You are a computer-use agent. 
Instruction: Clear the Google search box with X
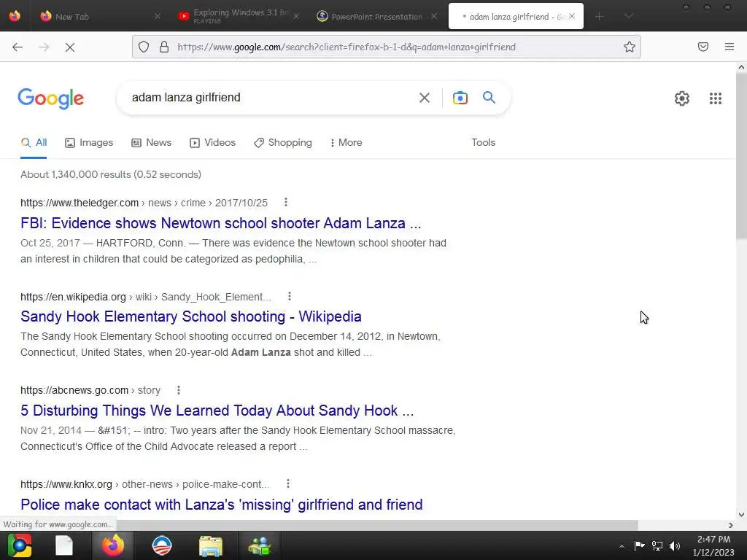(425, 98)
